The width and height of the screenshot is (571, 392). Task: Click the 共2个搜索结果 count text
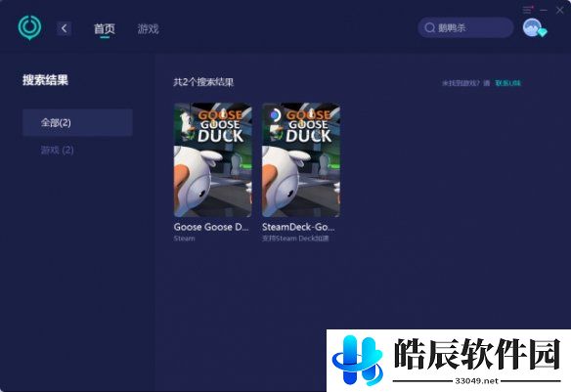(203, 82)
